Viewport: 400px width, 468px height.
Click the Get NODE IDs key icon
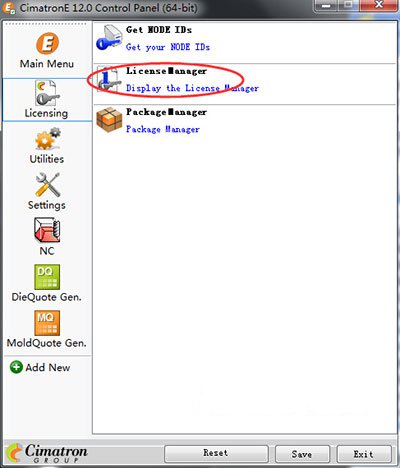(x=109, y=38)
